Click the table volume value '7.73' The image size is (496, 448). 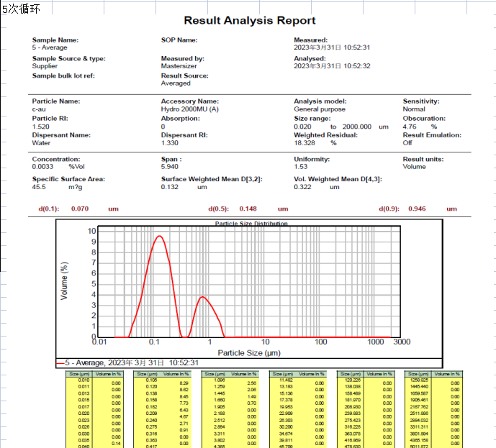click(184, 403)
